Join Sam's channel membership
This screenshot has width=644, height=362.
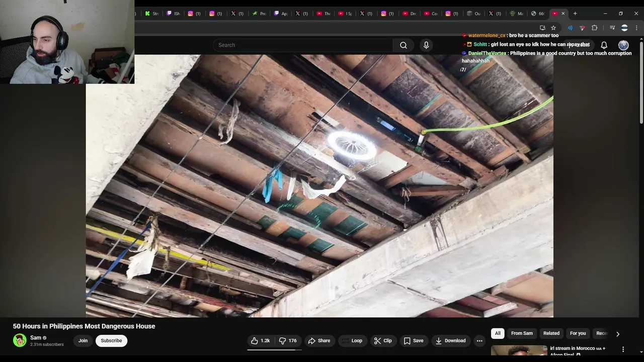click(83, 341)
